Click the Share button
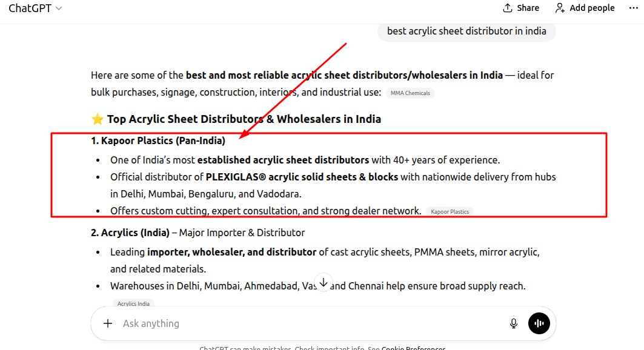Screen dimensions: 644x350 pyautogui.click(x=521, y=8)
